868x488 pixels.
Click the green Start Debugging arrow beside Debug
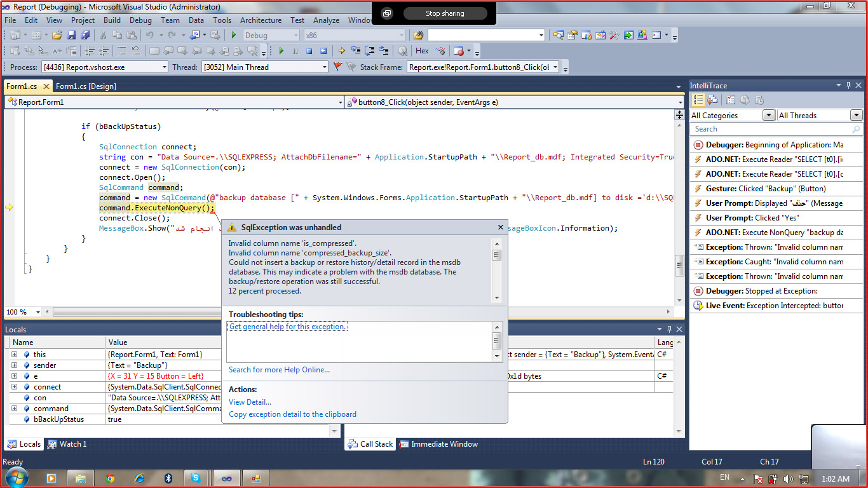tap(234, 36)
